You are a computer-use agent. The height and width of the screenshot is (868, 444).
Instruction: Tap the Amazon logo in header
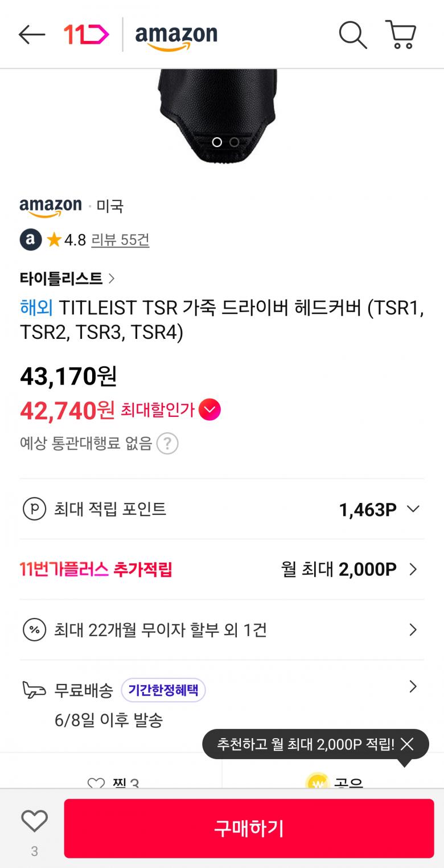tap(176, 36)
